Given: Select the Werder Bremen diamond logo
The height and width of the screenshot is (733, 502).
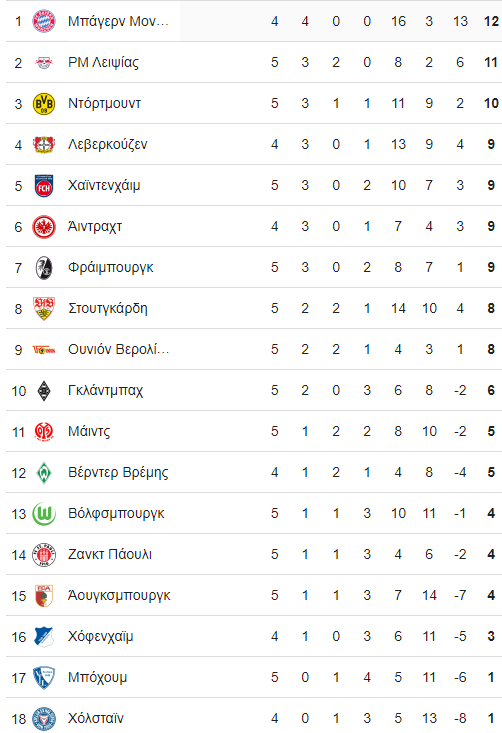Looking at the screenshot, I should pos(44,473).
